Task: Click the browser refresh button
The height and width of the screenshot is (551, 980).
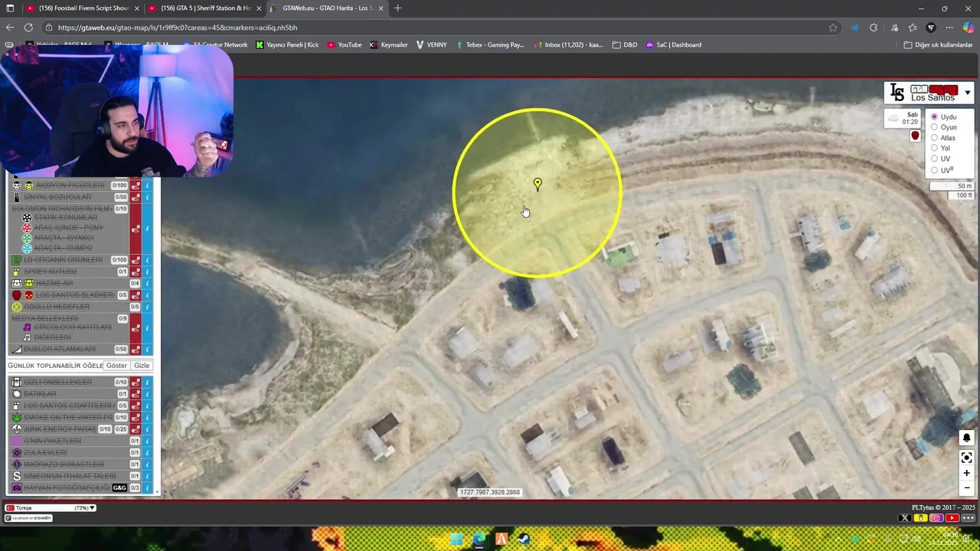Action: [x=29, y=28]
